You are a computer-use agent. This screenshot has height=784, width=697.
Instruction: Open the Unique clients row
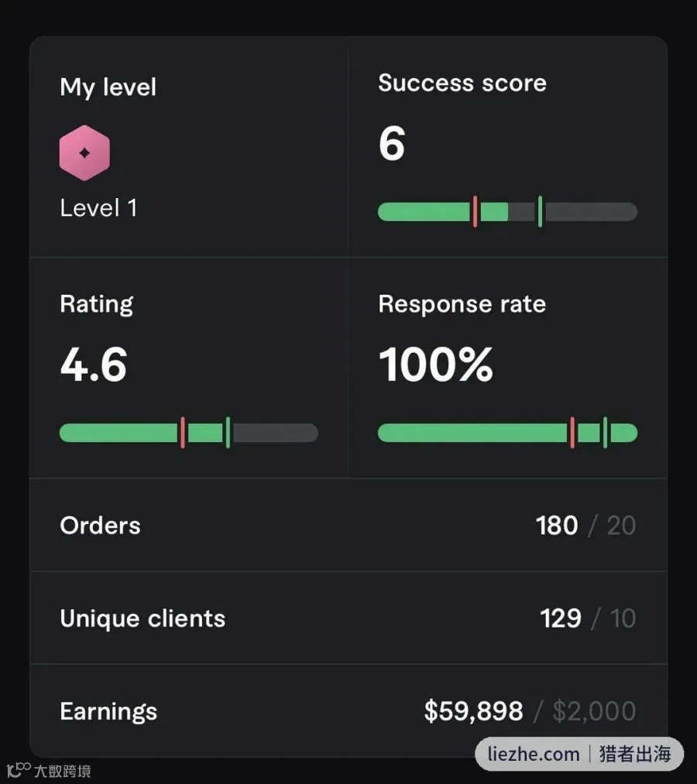(x=348, y=618)
